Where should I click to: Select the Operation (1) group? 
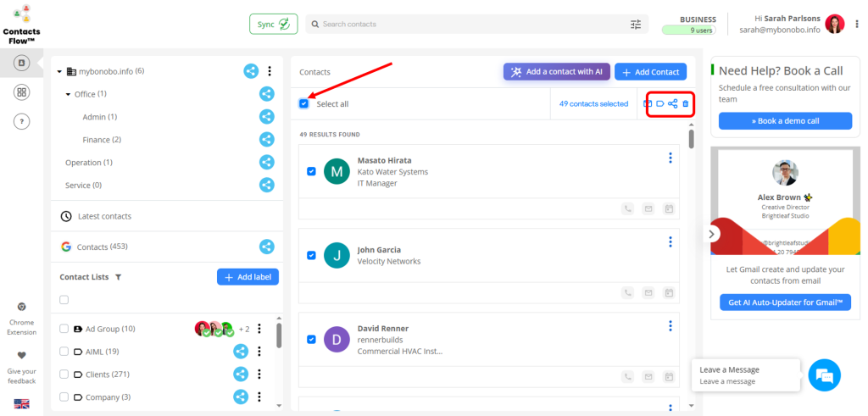point(88,162)
